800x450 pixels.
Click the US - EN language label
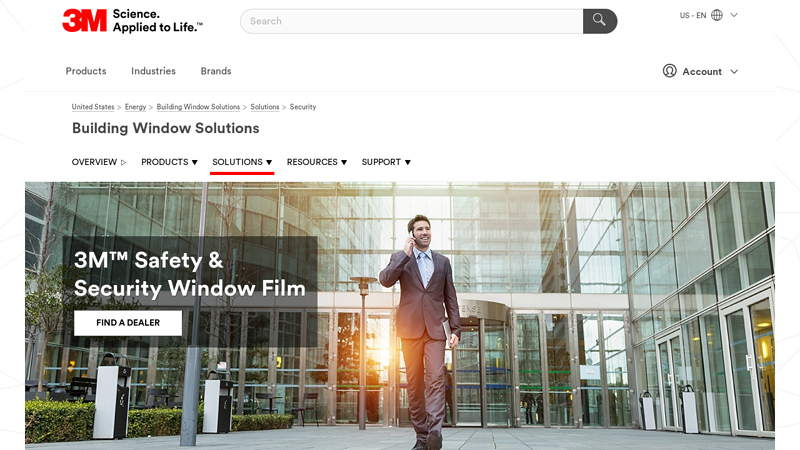coord(693,15)
